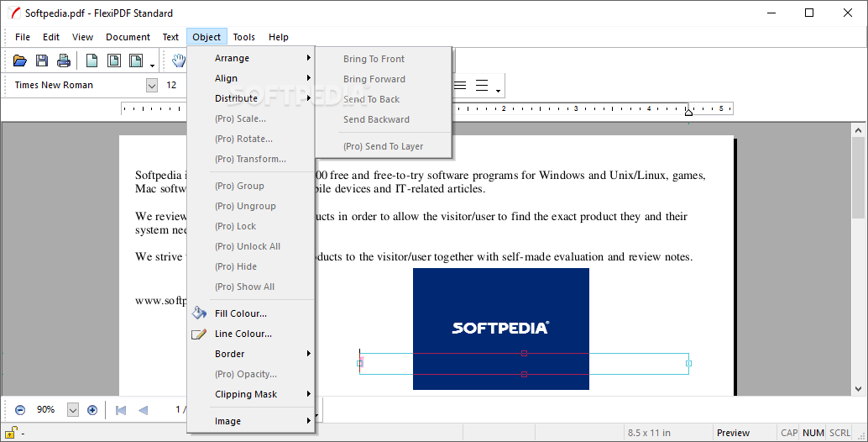Click the (Pro) Rotate... entry
Viewport: 868px width, 442px height.
(x=251, y=139)
